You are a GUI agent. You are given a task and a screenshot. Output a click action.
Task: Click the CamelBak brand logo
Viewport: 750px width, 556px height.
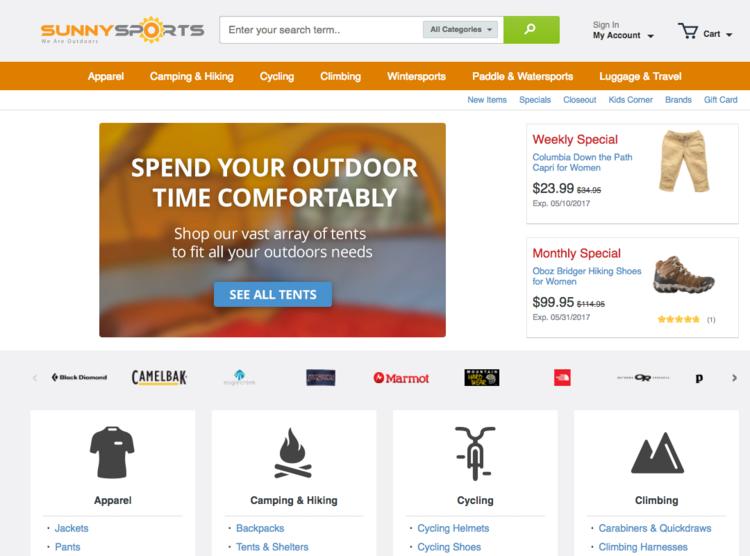point(159,378)
